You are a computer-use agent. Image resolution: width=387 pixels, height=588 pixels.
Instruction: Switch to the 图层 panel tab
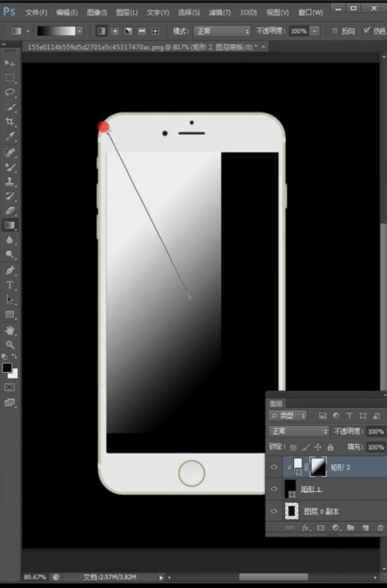pos(276,403)
